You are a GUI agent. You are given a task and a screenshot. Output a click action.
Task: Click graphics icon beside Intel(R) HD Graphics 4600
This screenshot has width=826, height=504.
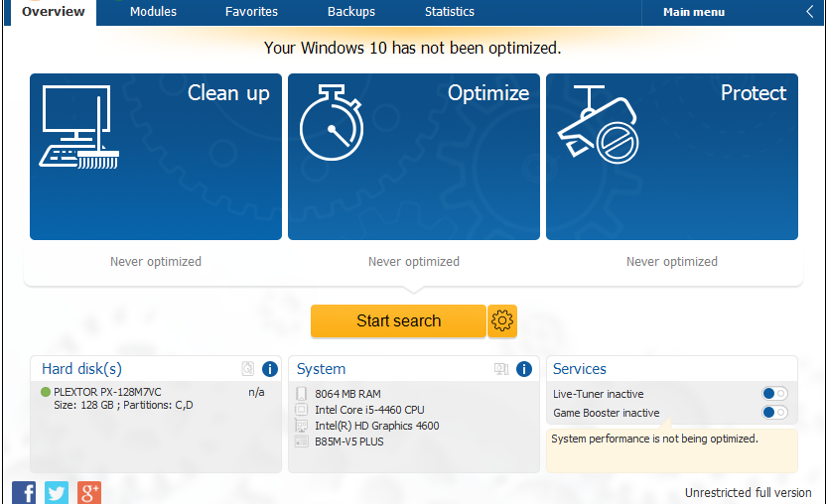pos(302,426)
